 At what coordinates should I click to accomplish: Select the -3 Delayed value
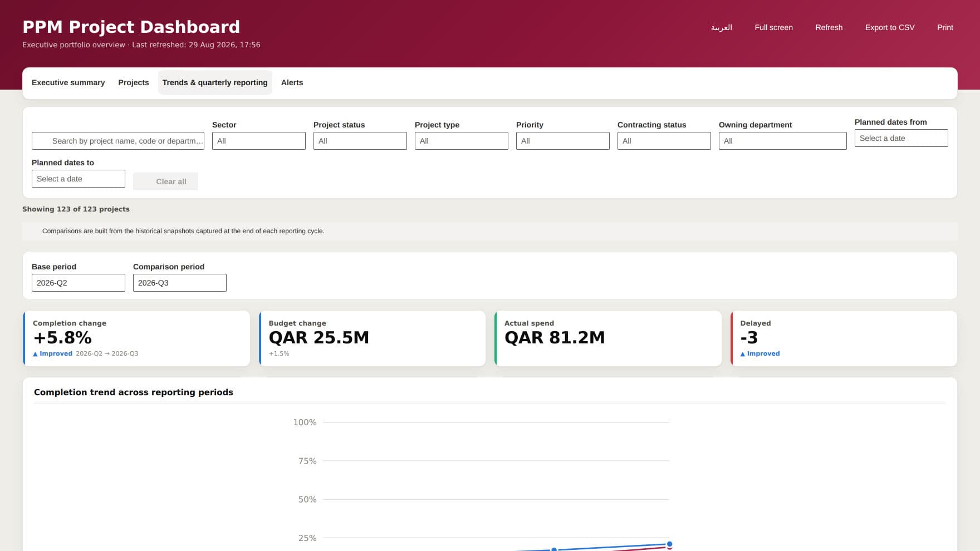click(749, 338)
